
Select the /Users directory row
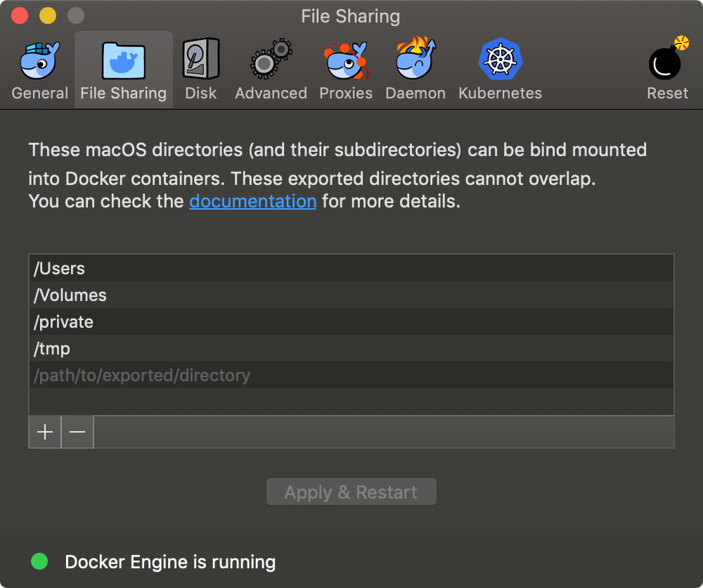point(351,268)
